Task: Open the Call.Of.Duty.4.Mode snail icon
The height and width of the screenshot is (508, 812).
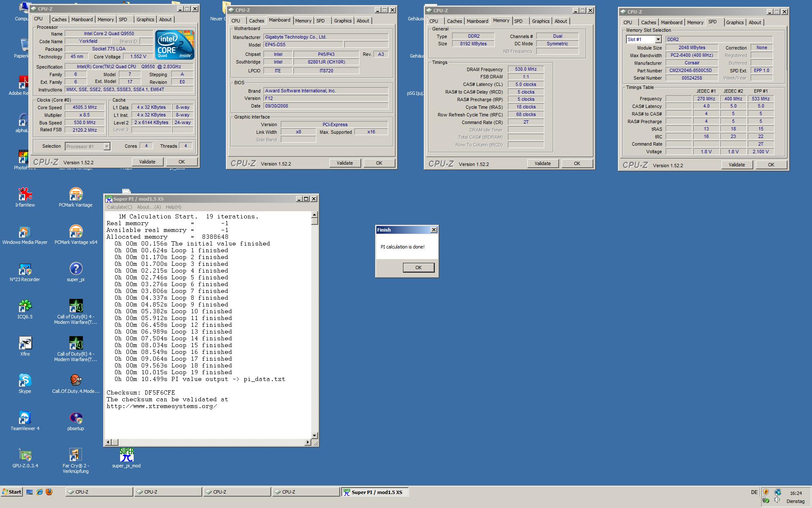Action: (x=76, y=384)
